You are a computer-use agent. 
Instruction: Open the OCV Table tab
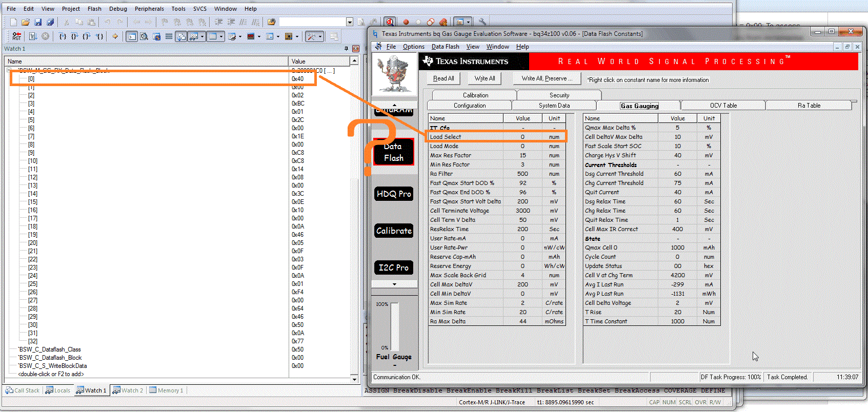coord(723,106)
